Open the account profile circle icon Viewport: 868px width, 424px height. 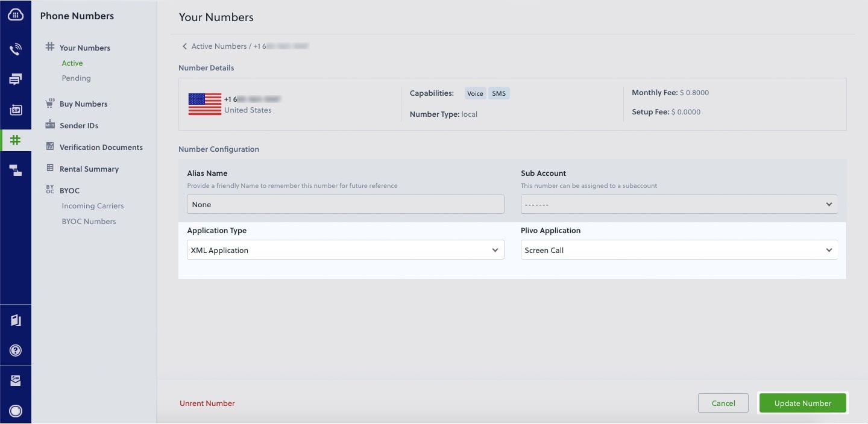point(15,411)
